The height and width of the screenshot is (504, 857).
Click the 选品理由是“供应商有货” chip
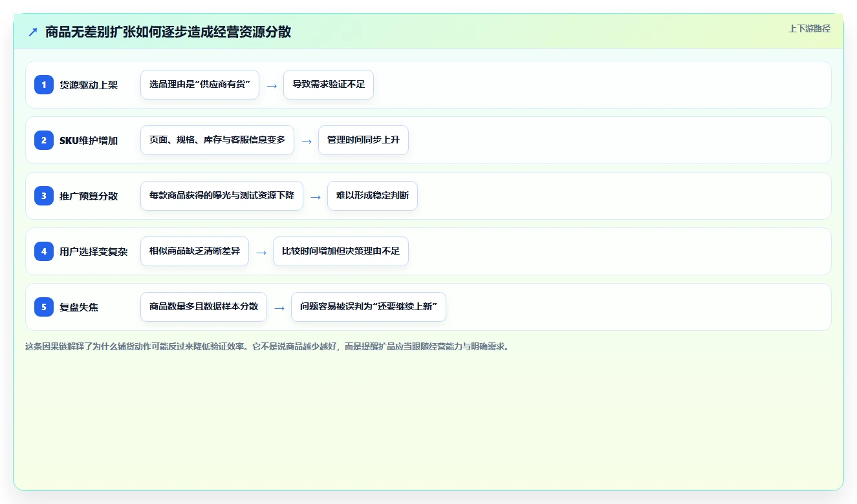[x=200, y=85]
